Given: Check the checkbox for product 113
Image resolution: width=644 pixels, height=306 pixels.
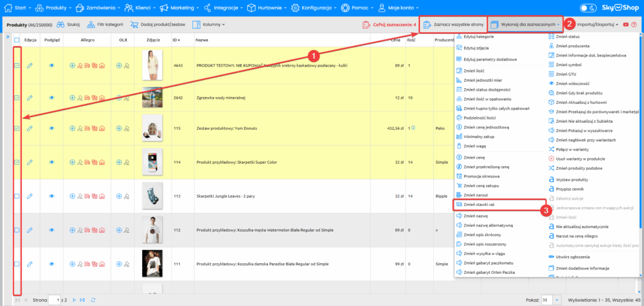Looking at the screenshot, I should (x=17, y=196).
